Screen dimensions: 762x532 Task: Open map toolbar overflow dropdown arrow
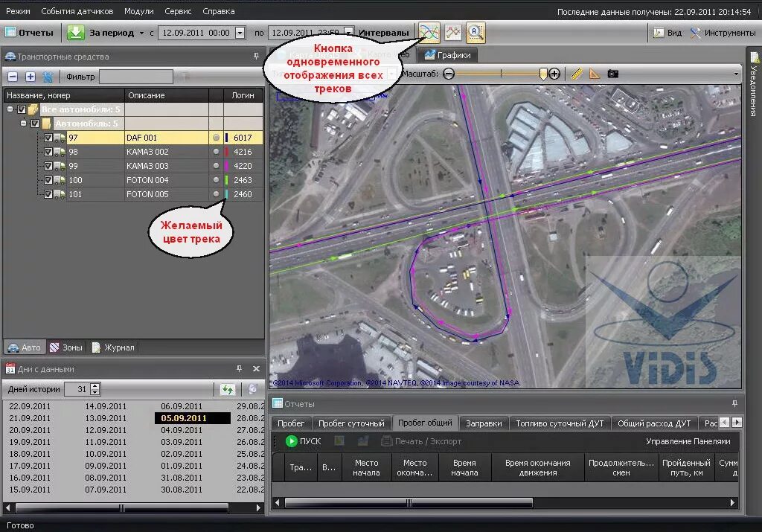[x=736, y=74]
